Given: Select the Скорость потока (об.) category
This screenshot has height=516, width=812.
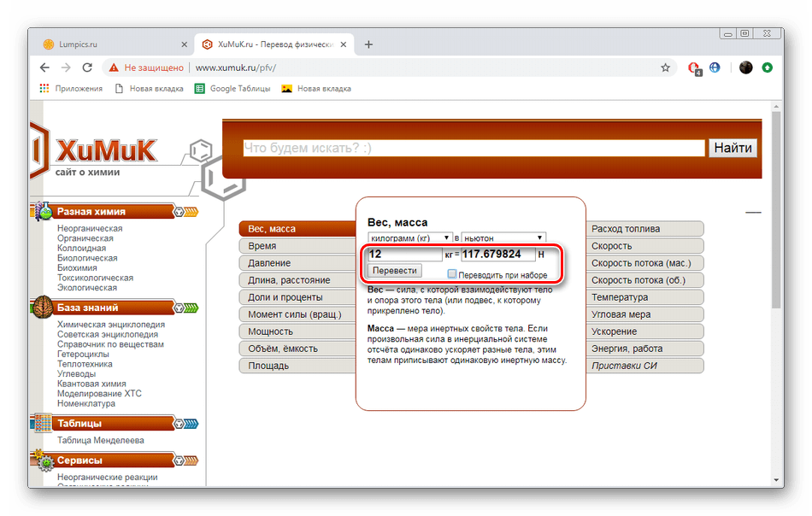Looking at the screenshot, I should coord(644,280).
